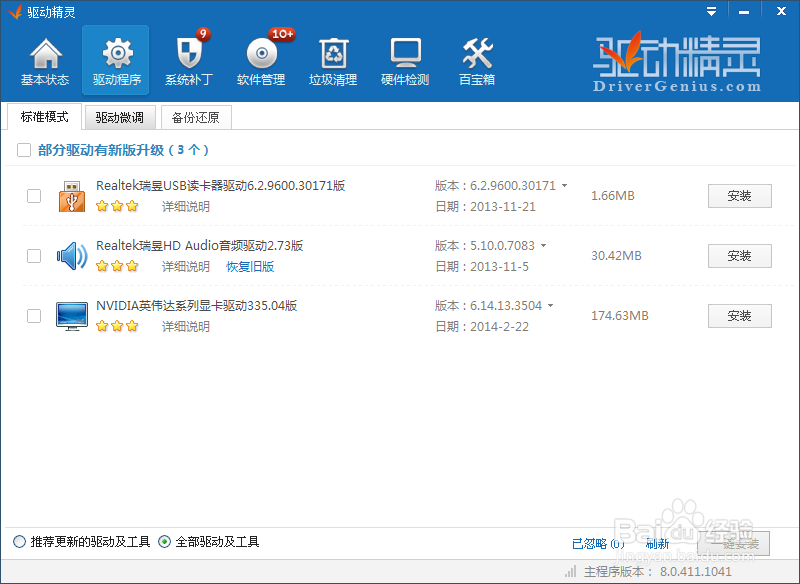Image resolution: width=800 pixels, height=584 pixels.
Task: Check the 部分驱动有新版升级 select-all checkbox
Action: tap(24, 150)
